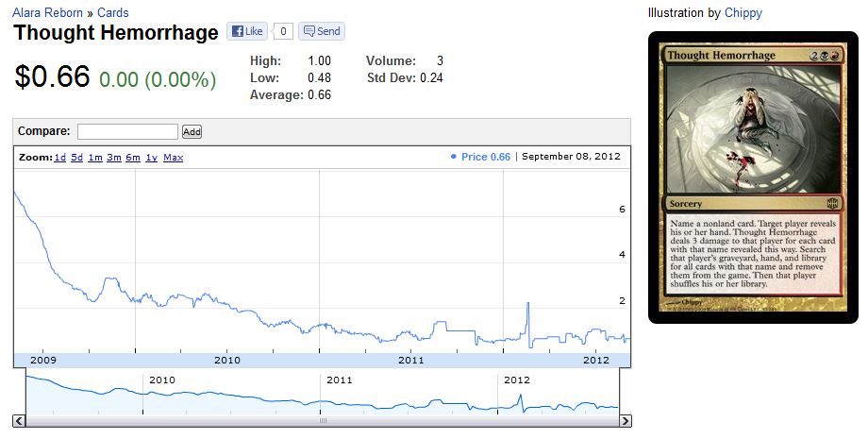Image resolution: width=868 pixels, height=439 pixels.
Task: Click the scrollbar right arrow below the chart
Action: tap(625, 421)
